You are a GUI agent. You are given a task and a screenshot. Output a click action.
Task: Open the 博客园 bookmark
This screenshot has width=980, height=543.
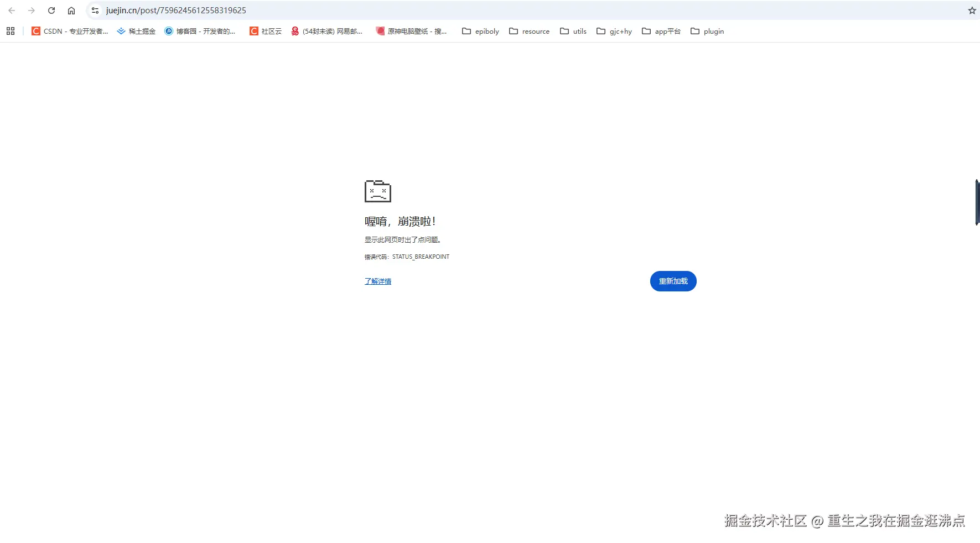tap(200, 31)
